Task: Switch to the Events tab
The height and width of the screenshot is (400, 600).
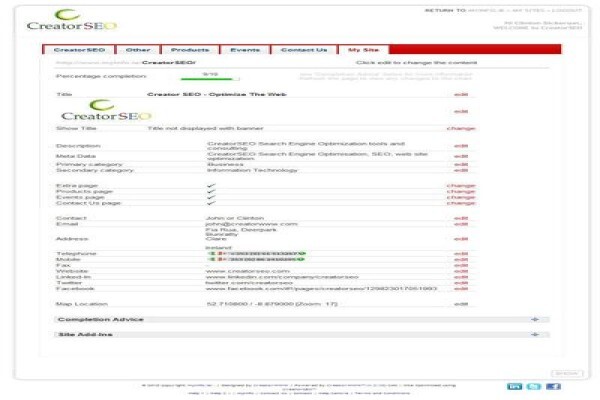Action: click(245, 50)
